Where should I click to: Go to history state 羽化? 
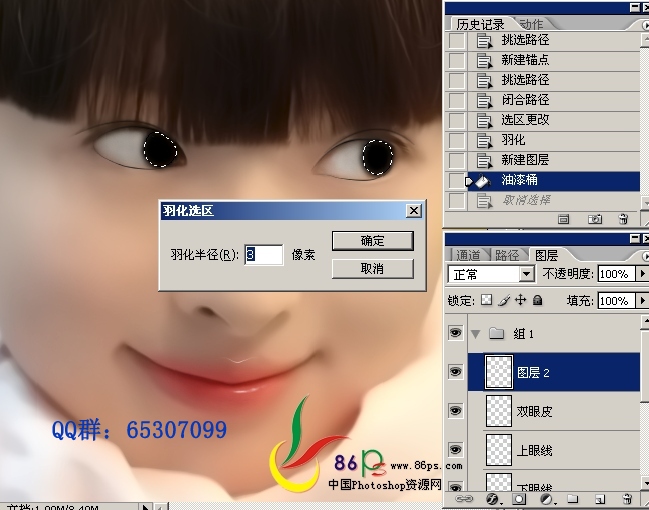(x=554, y=141)
